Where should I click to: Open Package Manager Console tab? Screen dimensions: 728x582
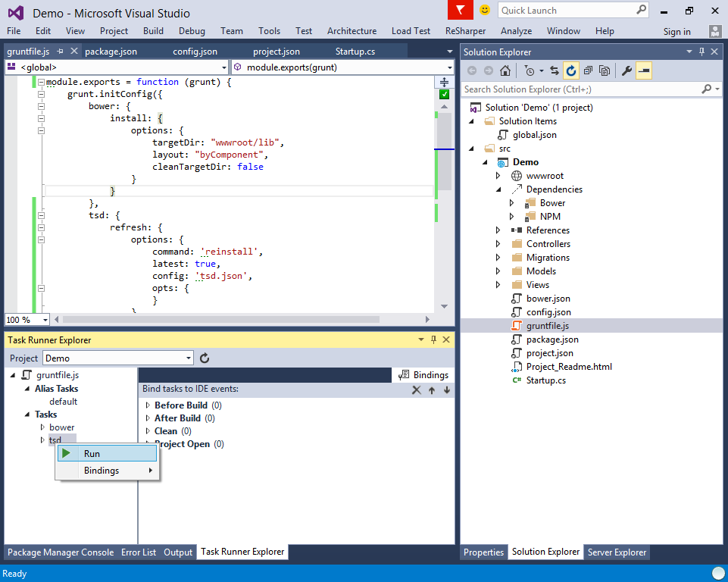pos(61,552)
